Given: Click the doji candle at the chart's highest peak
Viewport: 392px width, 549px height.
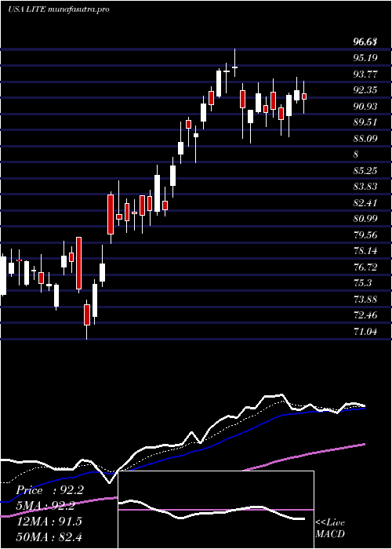Looking at the screenshot, I should tap(235, 67).
